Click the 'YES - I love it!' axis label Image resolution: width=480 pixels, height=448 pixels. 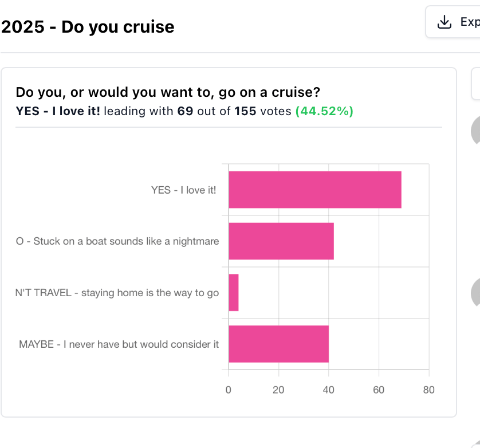(184, 190)
